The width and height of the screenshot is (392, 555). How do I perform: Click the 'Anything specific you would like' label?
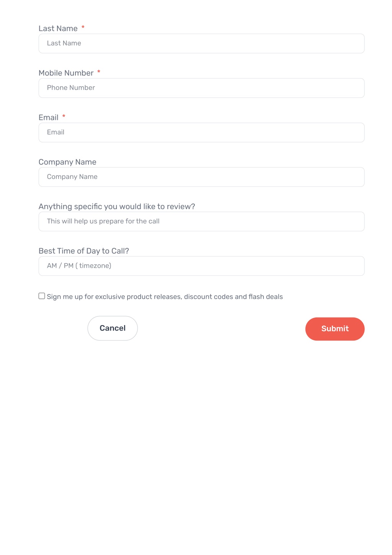(117, 206)
